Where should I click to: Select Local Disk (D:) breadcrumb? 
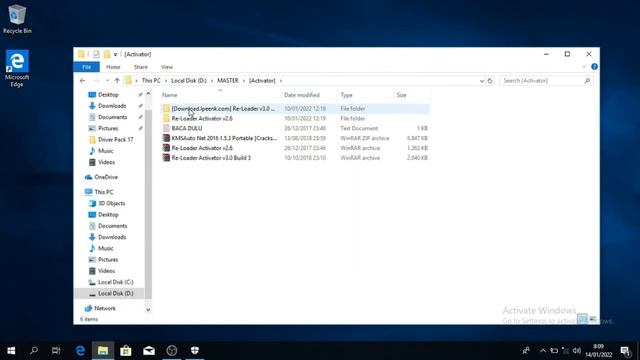(189, 81)
